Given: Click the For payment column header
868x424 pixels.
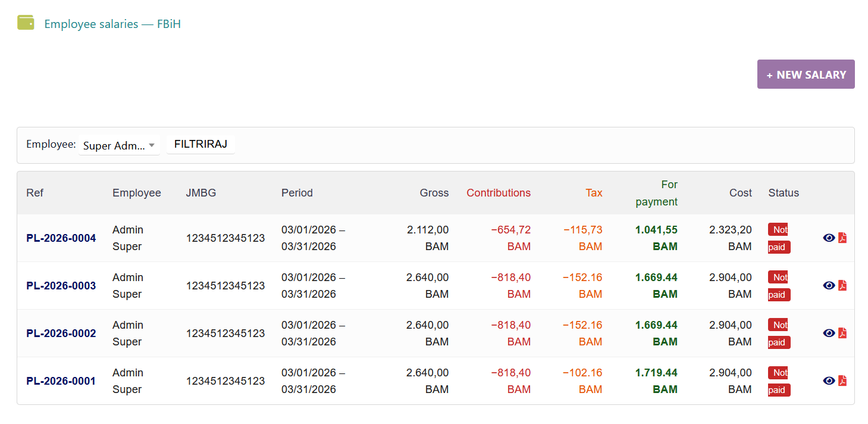Looking at the screenshot, I should coord(657,193).
